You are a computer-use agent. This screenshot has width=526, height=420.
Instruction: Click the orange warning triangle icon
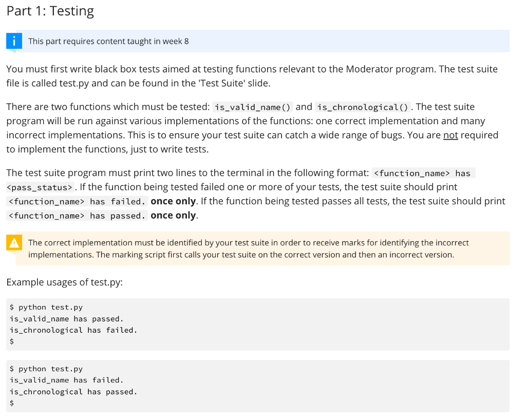coord(14,242)
